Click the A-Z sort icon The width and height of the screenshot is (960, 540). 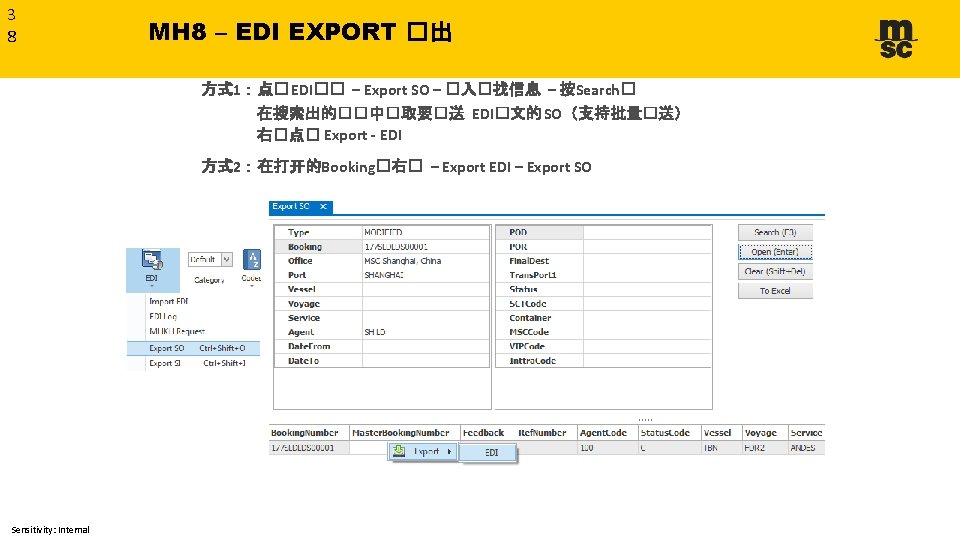coord(252,260)
